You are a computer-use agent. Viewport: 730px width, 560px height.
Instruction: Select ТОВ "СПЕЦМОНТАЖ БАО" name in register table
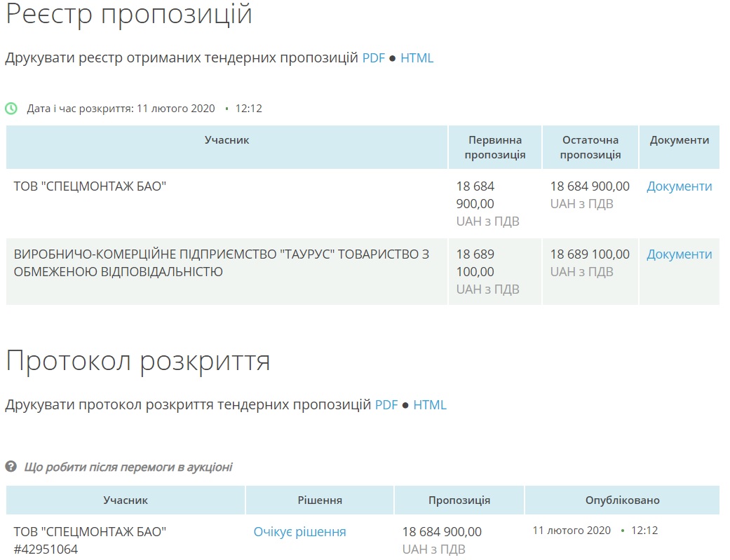tap(90, 186)
